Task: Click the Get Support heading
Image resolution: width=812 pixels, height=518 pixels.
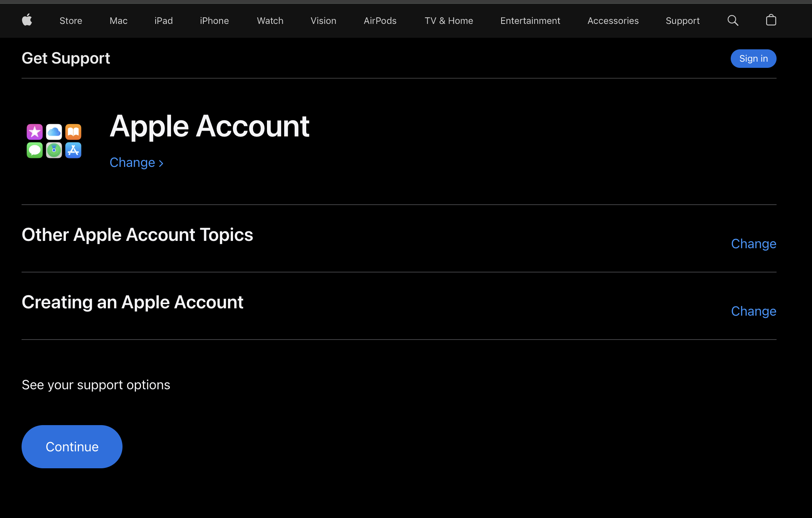Action: click(66, 58)
